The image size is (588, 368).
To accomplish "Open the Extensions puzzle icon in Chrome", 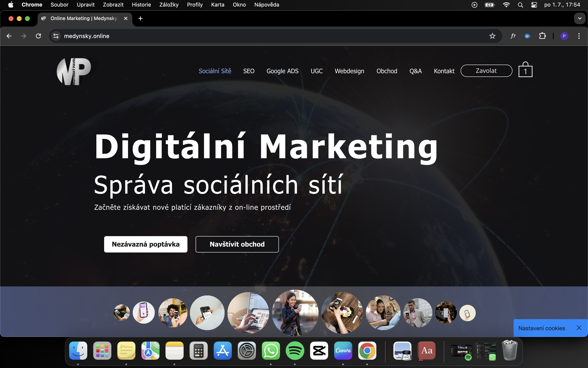I will coord(542,36).
